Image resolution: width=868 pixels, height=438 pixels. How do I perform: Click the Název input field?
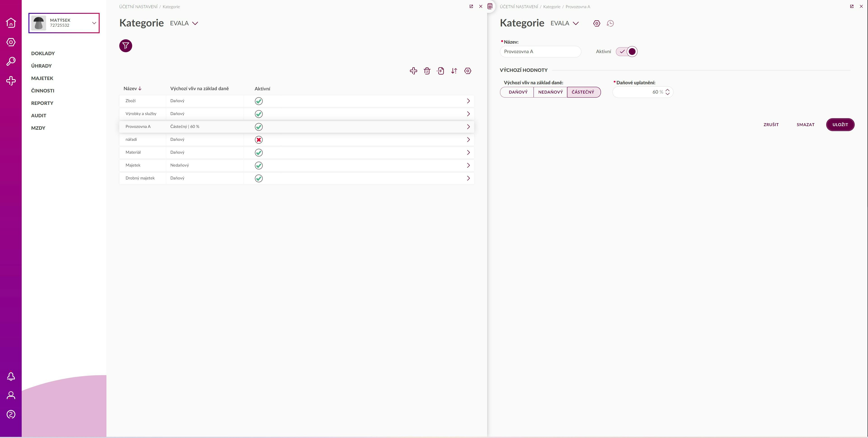point(540,52)
